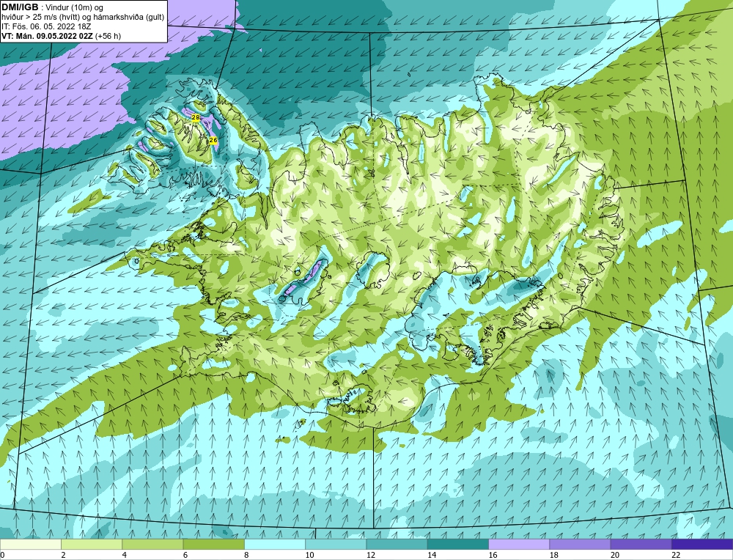Click the 16–18 m/s lavender legend swatch
This screenshot has height=560, width=733.
tap(519, 544)
